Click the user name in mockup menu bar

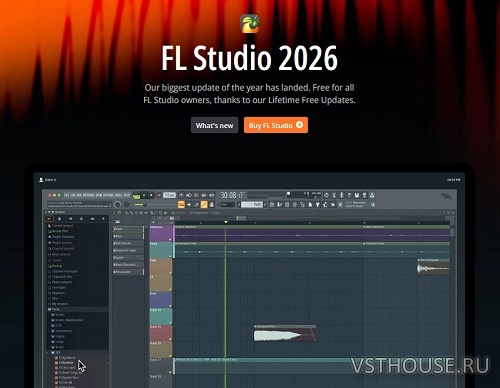tap(50, 180)
